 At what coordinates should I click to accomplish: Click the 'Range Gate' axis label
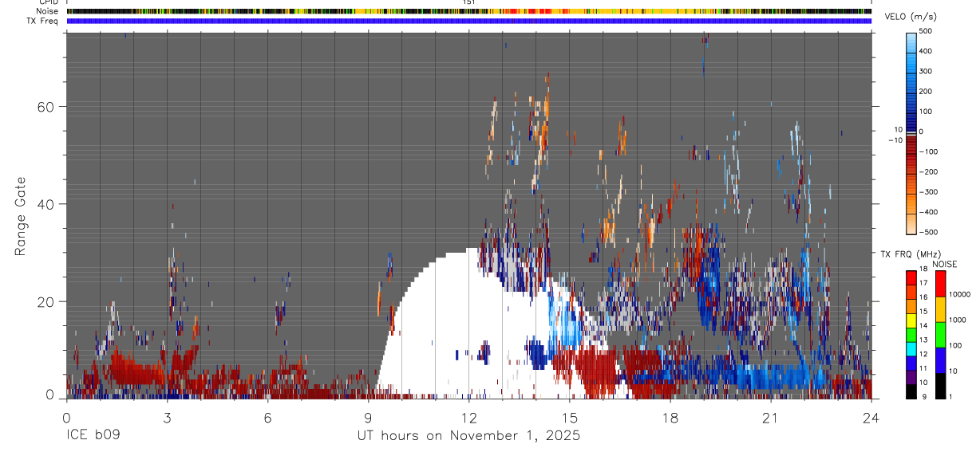click(20, 216)
